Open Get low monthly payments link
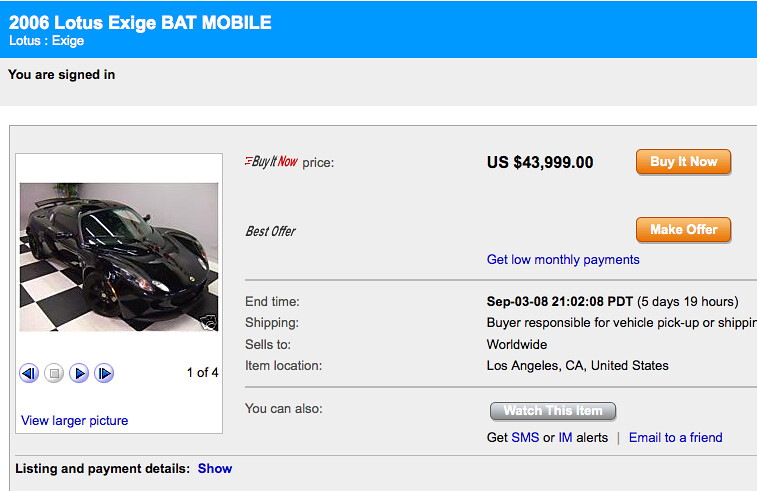The width and height of the screenshot is (757, 491). [x=563, y=260]
